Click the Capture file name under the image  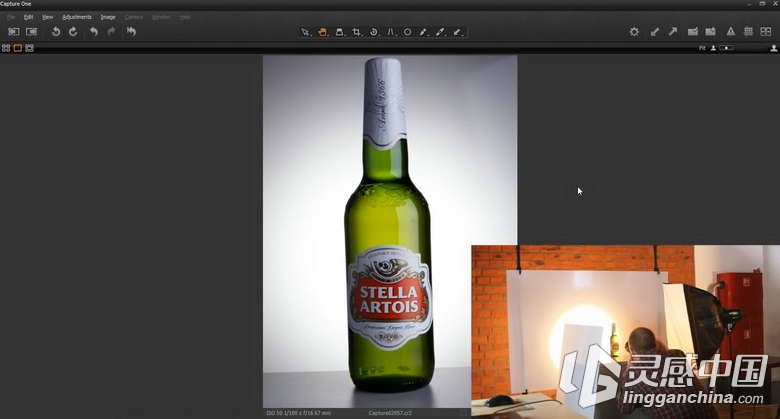pos(390,413)
